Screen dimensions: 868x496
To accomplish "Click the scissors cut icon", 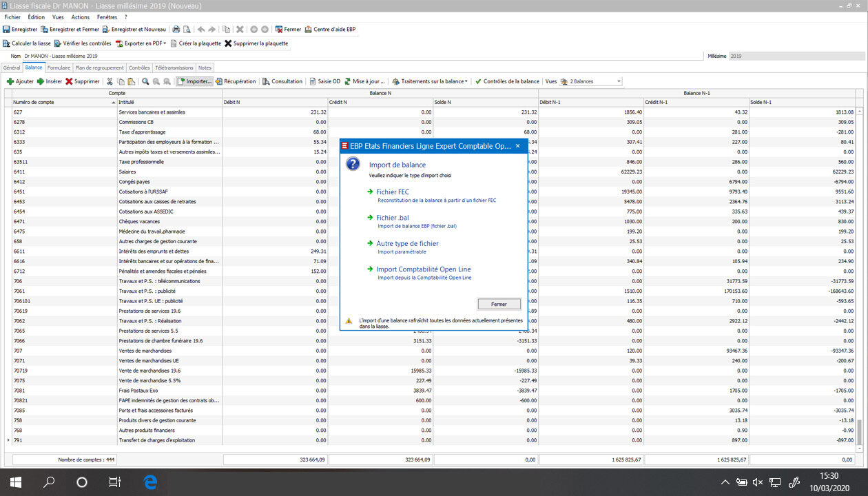I will (110, 81).
